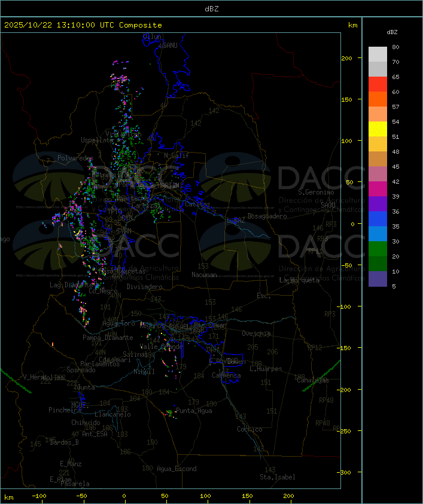
Task: Click the Agua_Toro map label
Action: (118, 323)
